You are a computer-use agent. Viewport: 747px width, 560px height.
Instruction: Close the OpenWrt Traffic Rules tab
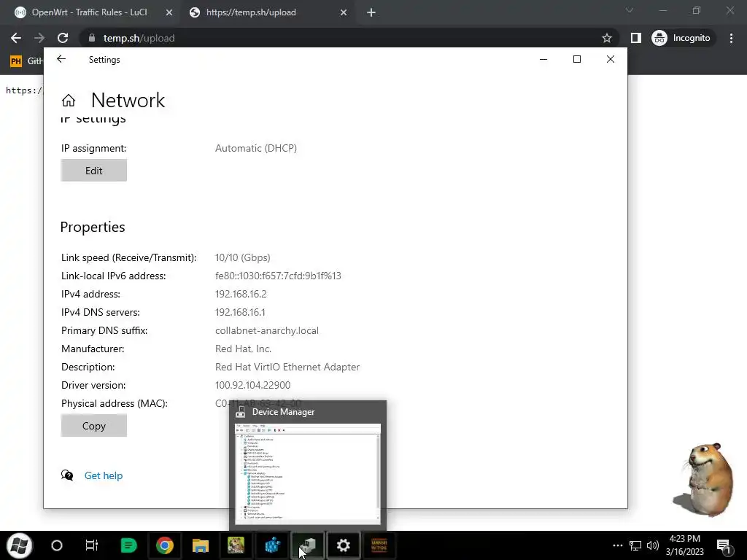click(x=169, y=13)
